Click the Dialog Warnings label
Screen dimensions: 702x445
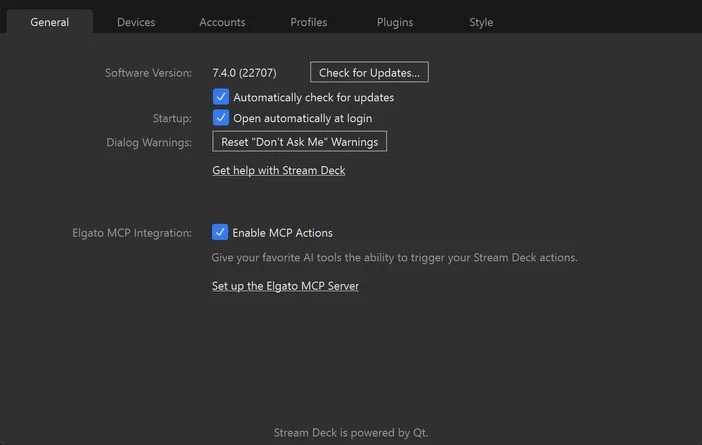[148, 142]
